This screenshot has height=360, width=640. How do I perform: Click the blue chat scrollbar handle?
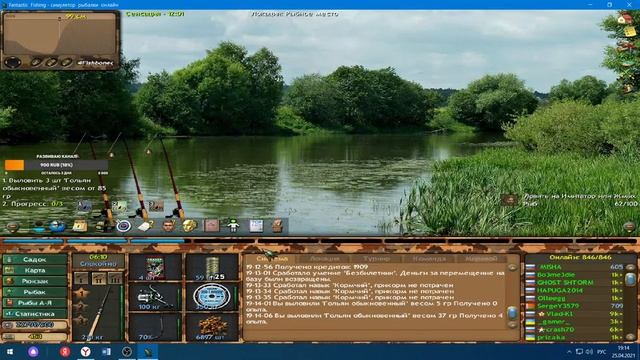click(x=512, y=313)
